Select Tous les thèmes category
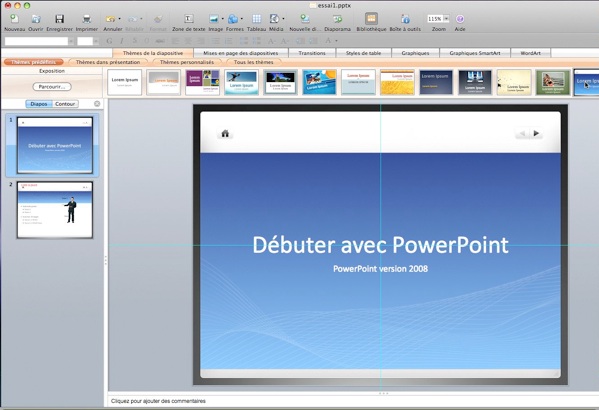Viewport: 599px width, 410px height. [254, 62]
